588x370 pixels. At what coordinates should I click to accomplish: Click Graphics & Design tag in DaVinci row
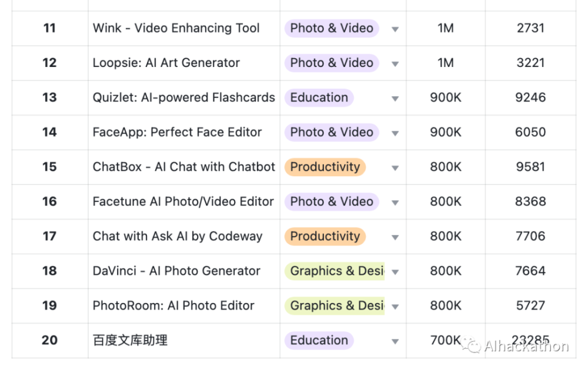coord(335,271)
